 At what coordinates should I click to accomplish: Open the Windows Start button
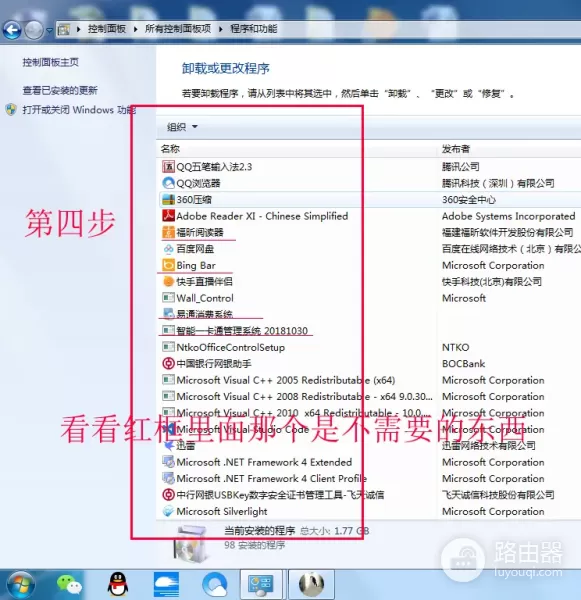[x=20, y=584]
